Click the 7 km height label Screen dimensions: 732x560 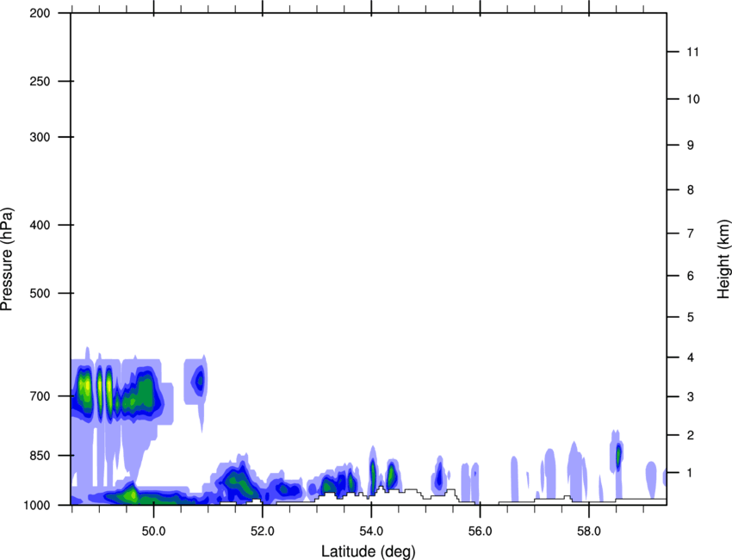pyautogui.click(x=691, y=233)
